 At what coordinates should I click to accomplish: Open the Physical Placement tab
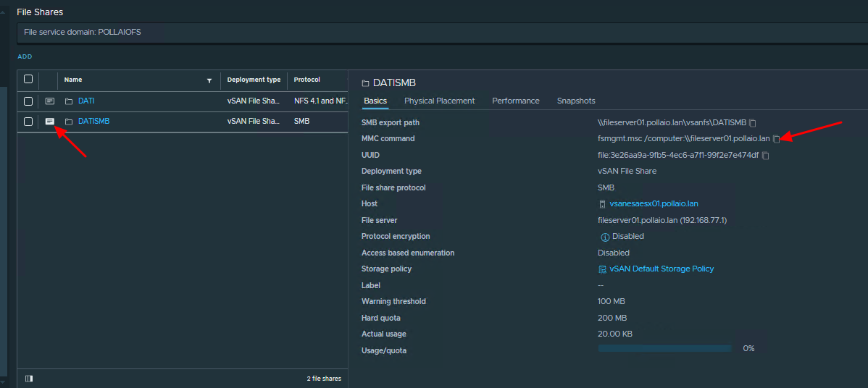(440, 101)
